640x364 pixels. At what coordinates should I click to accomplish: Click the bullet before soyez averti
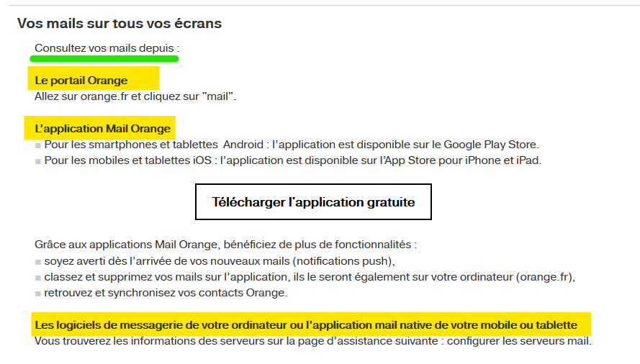[x=38, y=261]
